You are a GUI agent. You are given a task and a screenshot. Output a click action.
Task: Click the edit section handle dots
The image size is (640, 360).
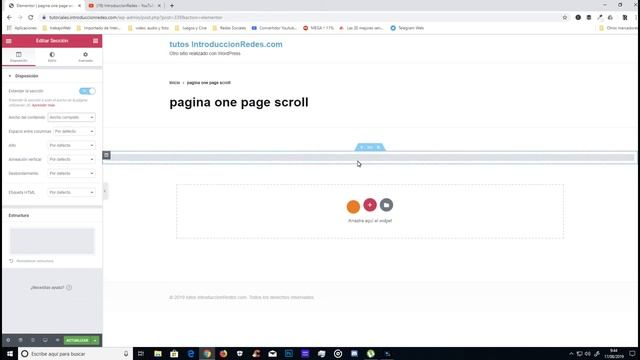370,147
